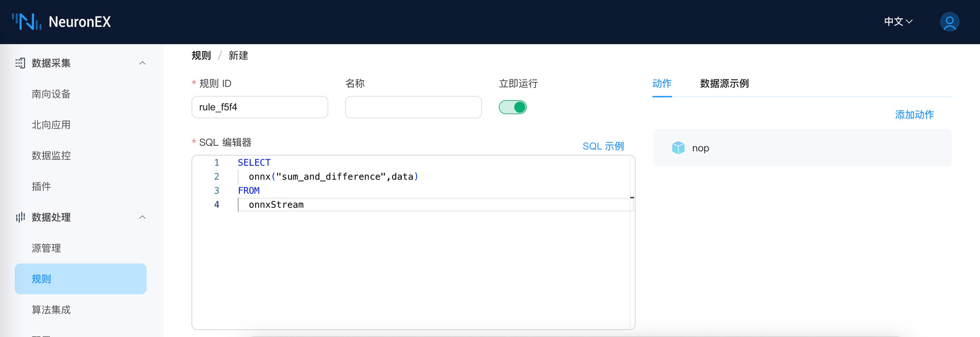The image size is (980, 337).
Task: Click the NeuronEX logo icon
Action: click(x=27, y=21)
